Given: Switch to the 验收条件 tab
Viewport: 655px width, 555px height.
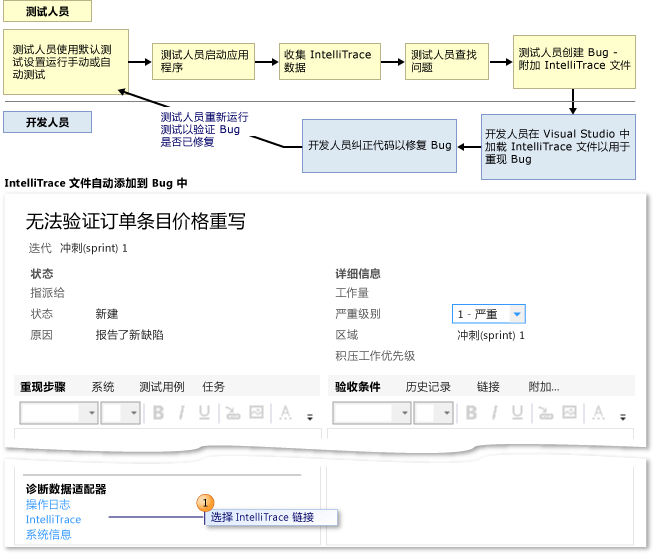Looking at the screenshot, I should pos(358,387).
